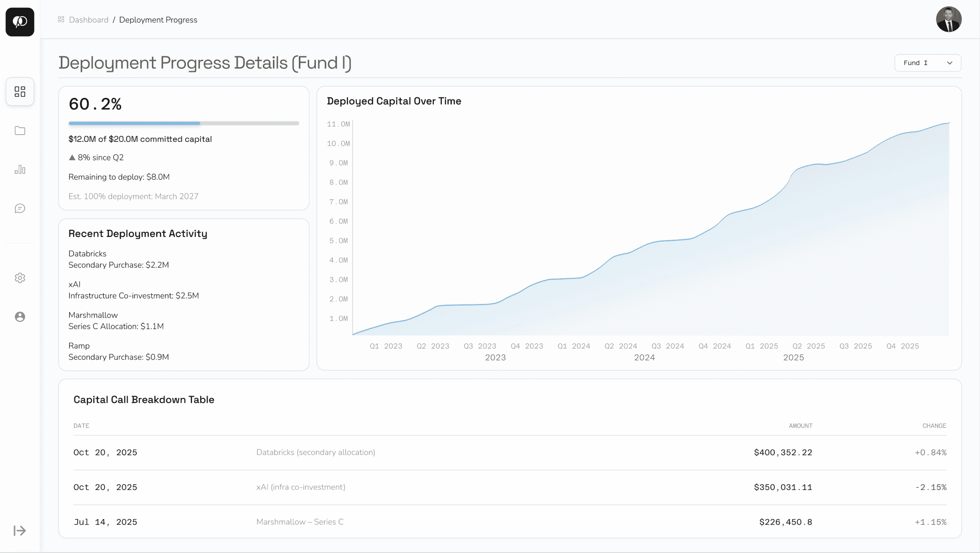This screenshot has width=980, height=553.
Task: Sort table by CHANGE column header
Action: click(934, 425)
